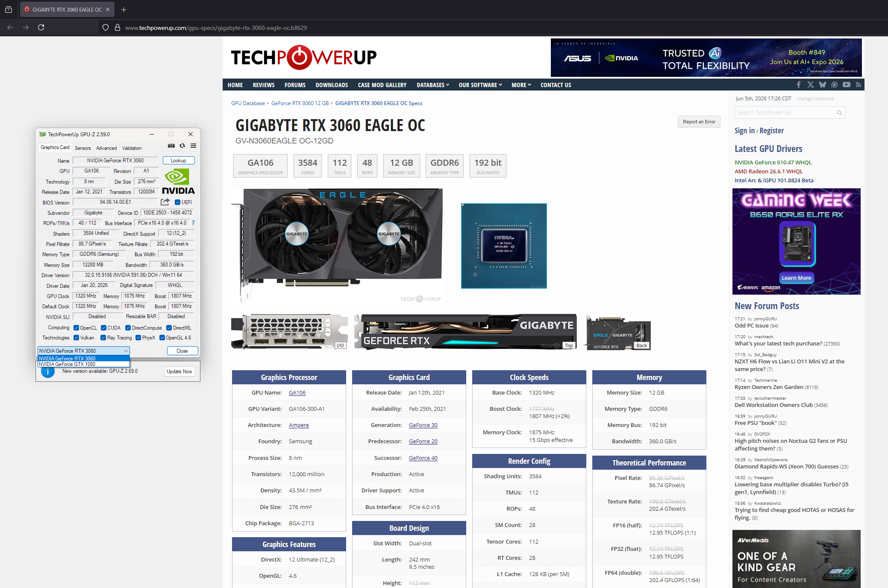The width and height of the screenshot is (888, 588).
Task: Open the Ampere architecture link
Action: click(299, 425)
